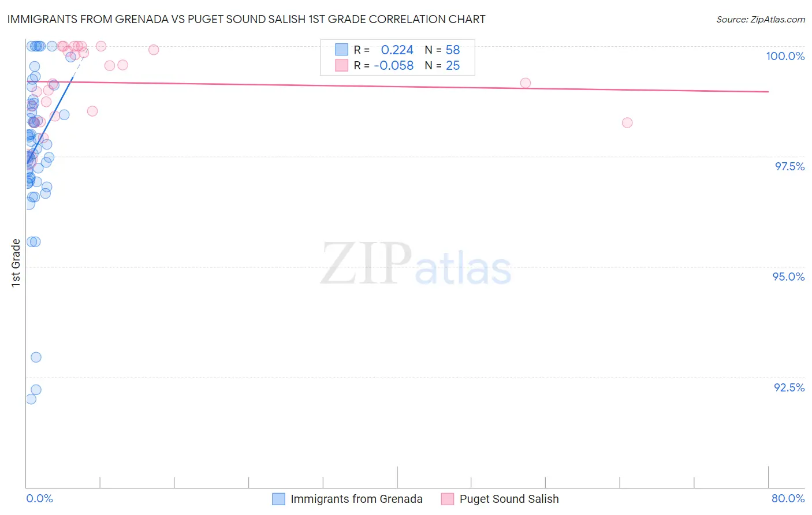Click the lowest blue data point near 92%
Image resolution: width=812 pixels, height=515 pixels.
pos(31,399)
